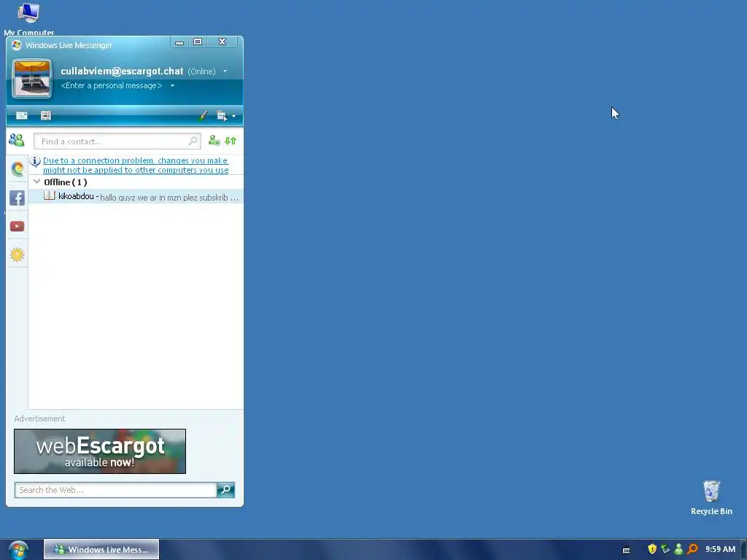The height and width of the screenshot is (560, 747).
Task: Open the sun weather tab in sidebar
Action: [18, 254]
